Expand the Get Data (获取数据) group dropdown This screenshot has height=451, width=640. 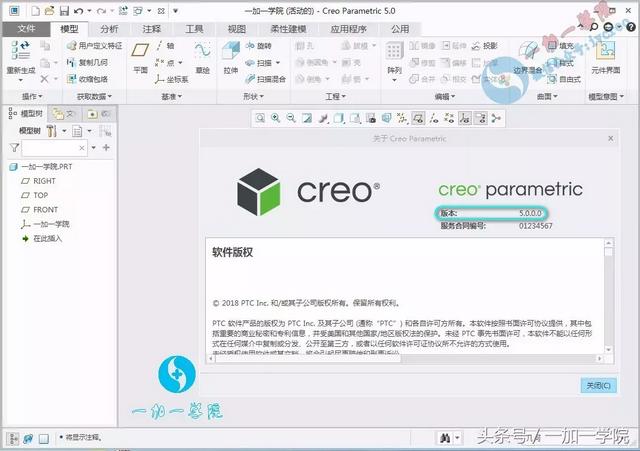[94, 96]
